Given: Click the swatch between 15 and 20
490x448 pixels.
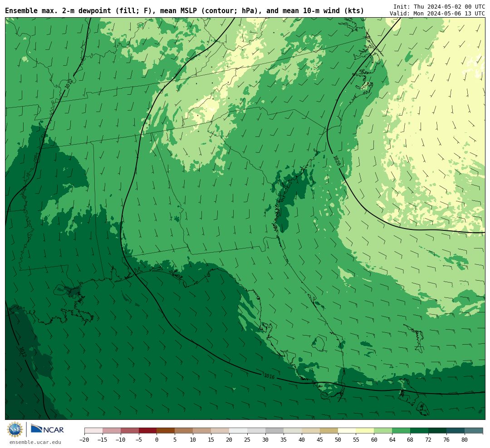Looking at the screenshot, I should [x=220, y=431].
